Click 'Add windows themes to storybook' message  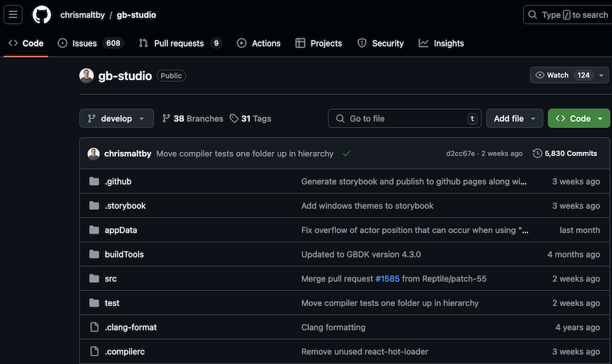click(x=368, y=206)
